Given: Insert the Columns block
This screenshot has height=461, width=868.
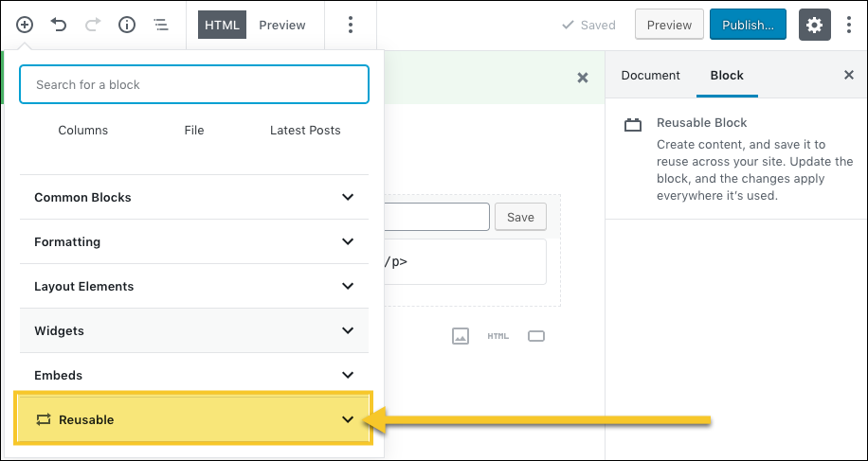Looking at the screenshot, I should [x=83, y=131].
